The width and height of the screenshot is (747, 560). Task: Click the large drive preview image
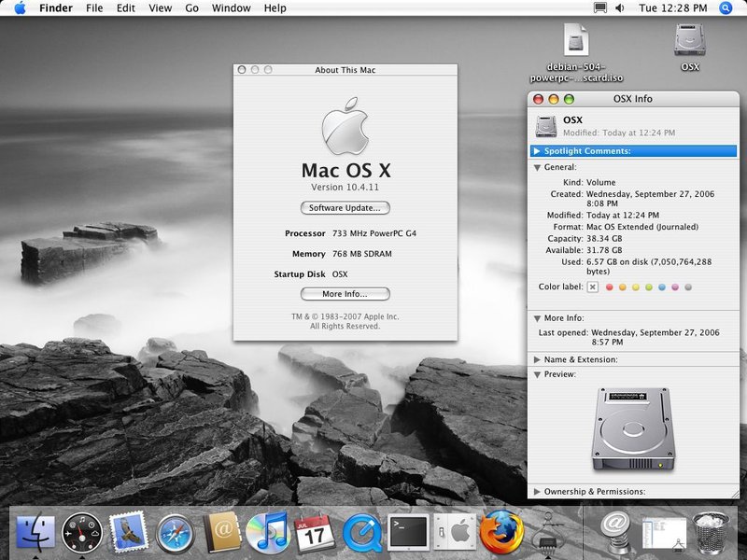[x=633, y=429]
